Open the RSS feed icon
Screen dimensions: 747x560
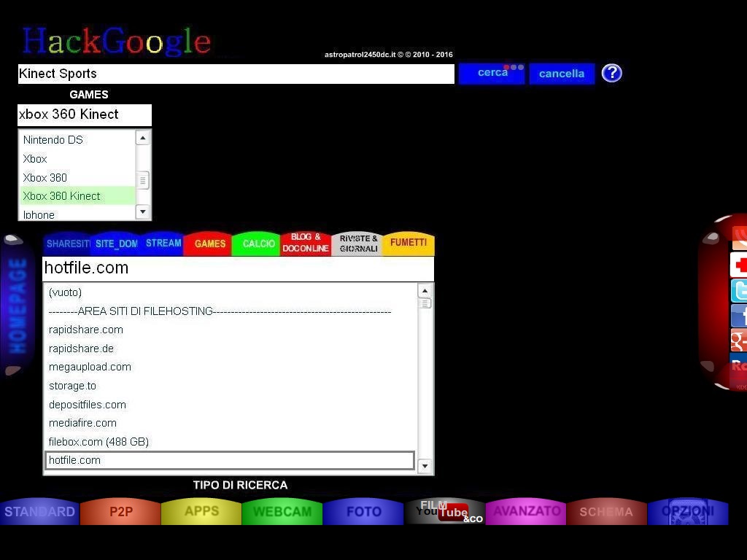click(740, 238)
